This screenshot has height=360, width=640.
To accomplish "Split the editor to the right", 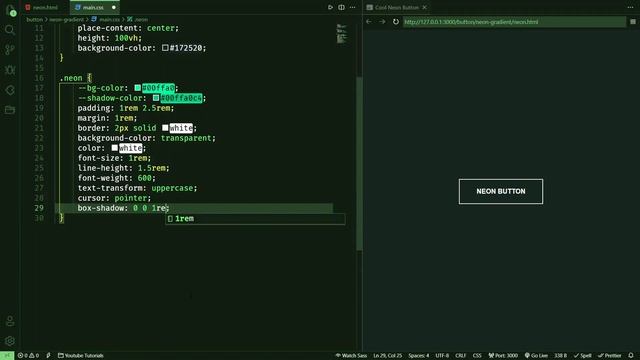I will pos(341,7).
